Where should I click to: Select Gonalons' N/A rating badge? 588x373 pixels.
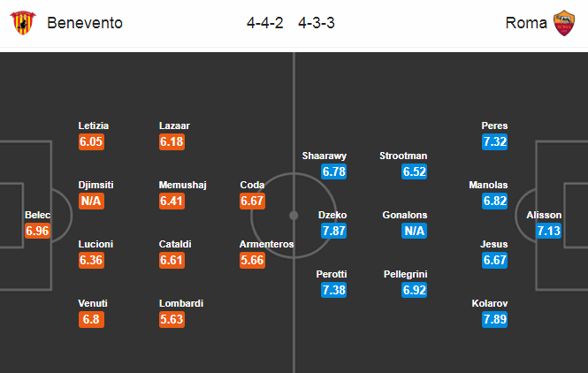[414, 231]
